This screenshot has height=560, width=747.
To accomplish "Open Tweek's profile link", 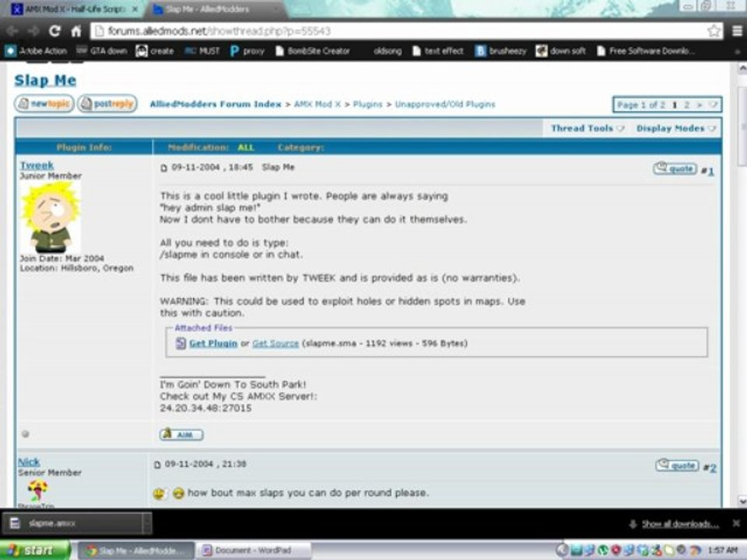I will (x=37, y=165).
